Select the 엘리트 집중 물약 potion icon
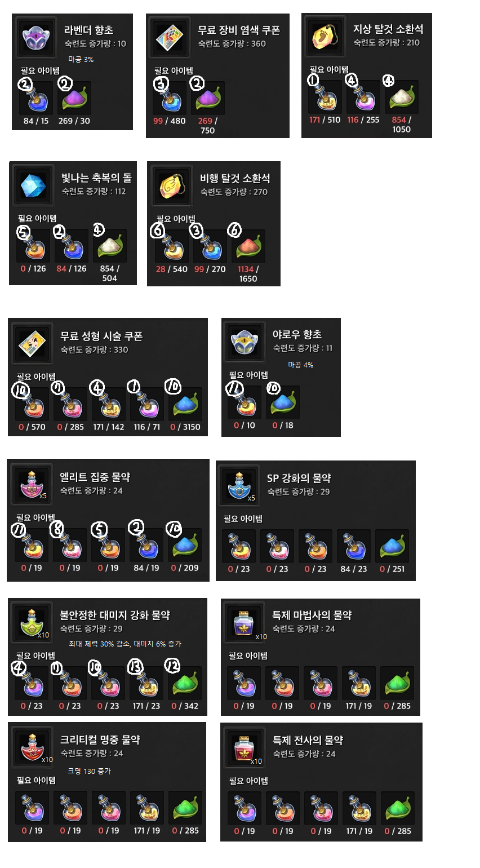 pyautogui.click(x=33, y=484)
